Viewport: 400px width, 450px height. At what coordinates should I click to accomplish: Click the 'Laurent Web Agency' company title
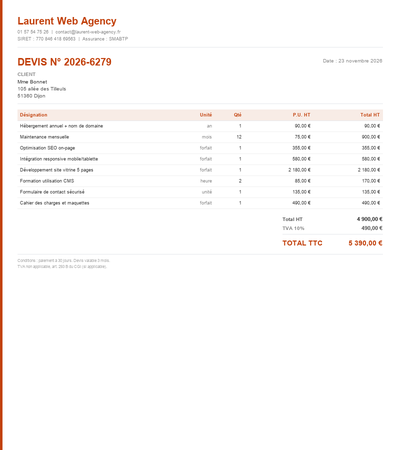(67, 21)
